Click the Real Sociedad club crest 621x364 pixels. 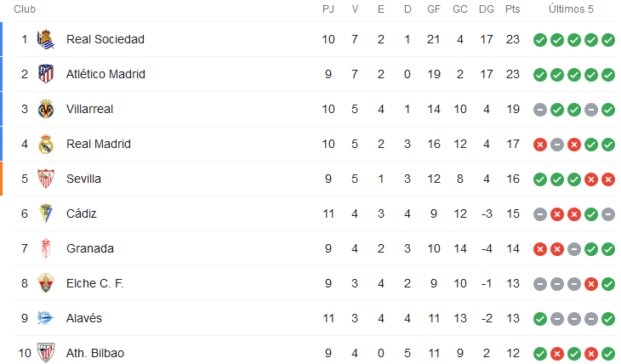coord(46,39)
